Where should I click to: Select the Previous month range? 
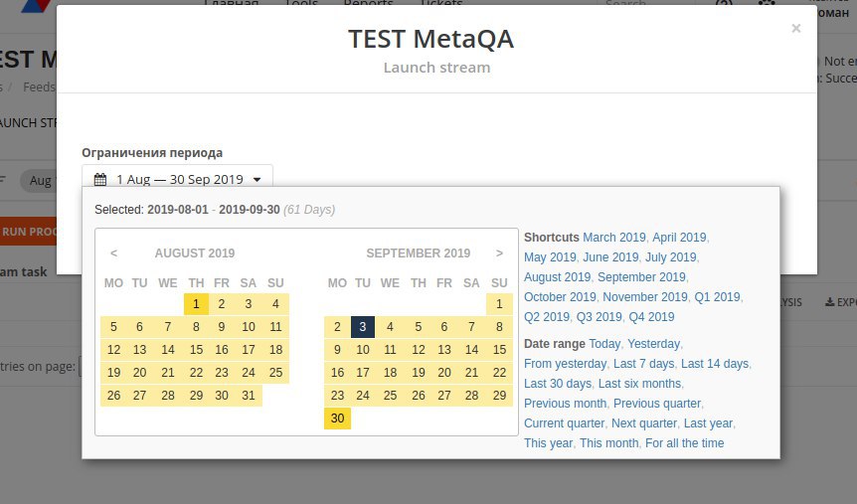point(565,404)
